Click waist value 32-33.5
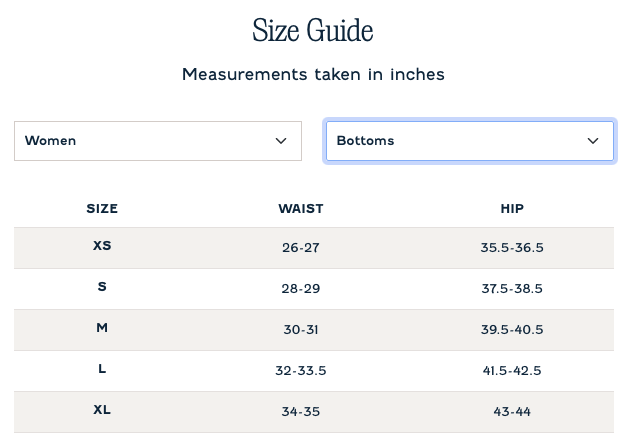The height and width of the screenshot is (436, 624). (301, 370)
